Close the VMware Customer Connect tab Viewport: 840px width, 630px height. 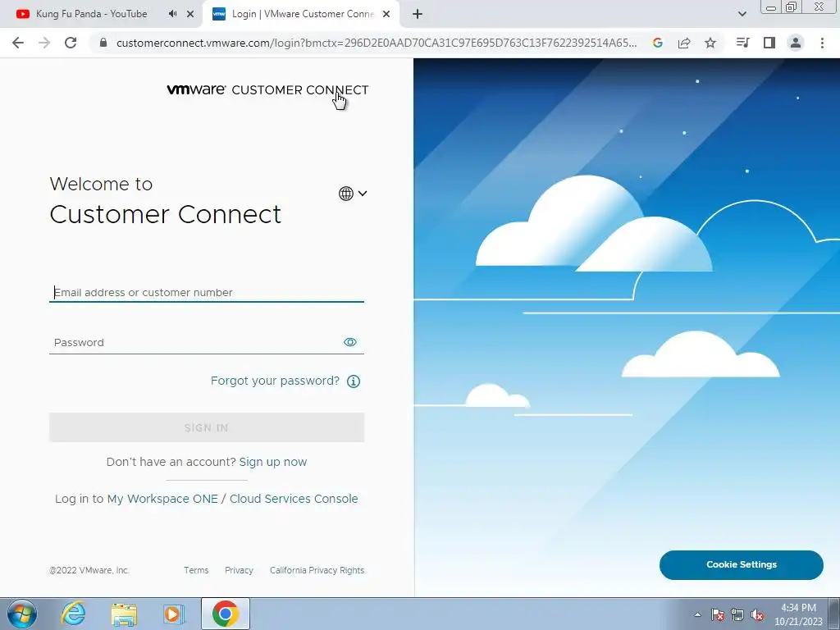tap(386, 14)
